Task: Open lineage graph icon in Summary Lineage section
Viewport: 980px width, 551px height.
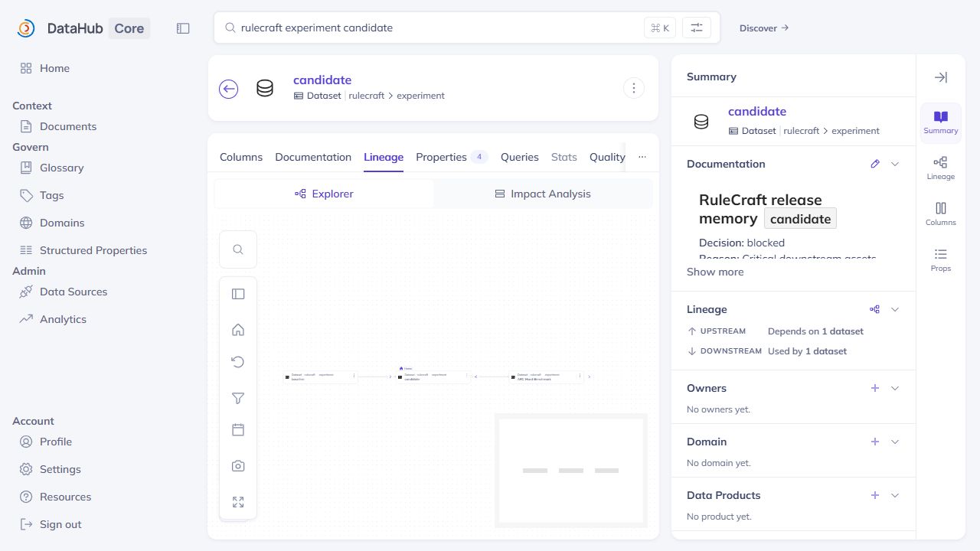Action: click(x=875, y=309)
